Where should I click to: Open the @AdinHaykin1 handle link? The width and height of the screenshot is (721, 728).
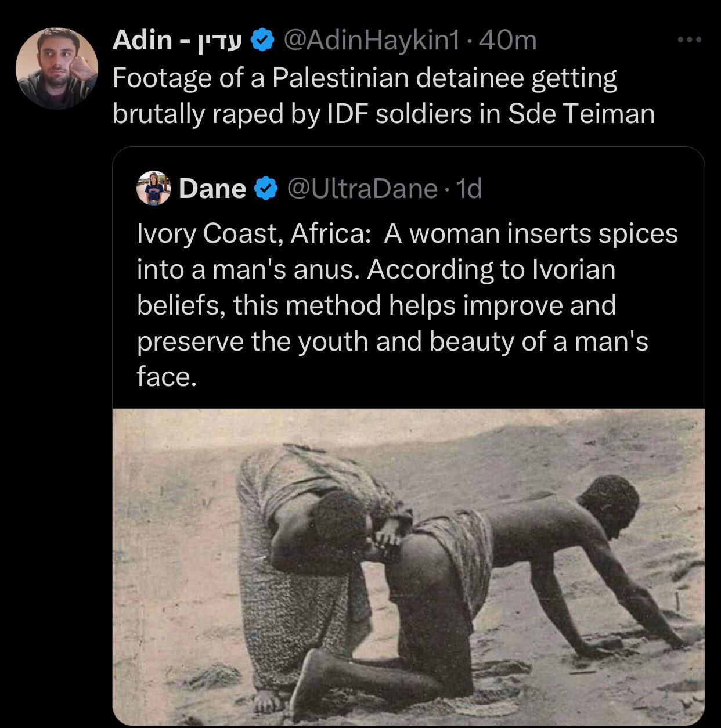click(371, 40)
